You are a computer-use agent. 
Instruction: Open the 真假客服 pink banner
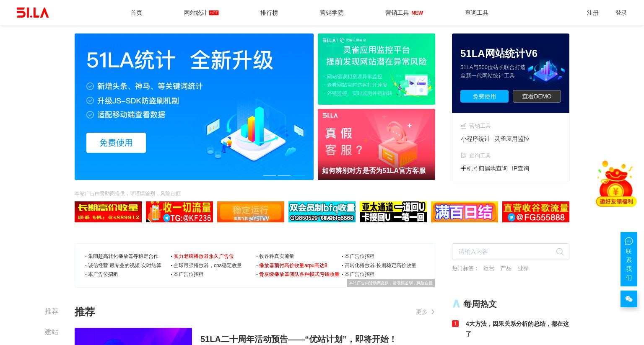tap(377, 144)
